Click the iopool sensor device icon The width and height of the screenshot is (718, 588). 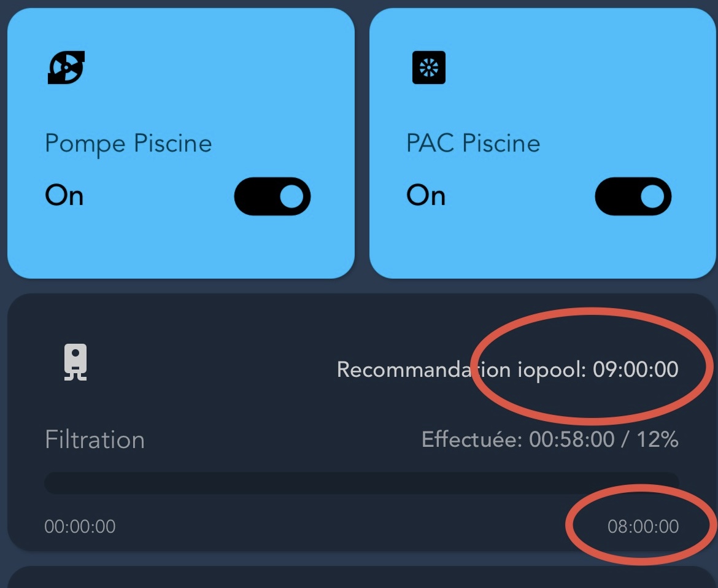[x=75, y=362]
